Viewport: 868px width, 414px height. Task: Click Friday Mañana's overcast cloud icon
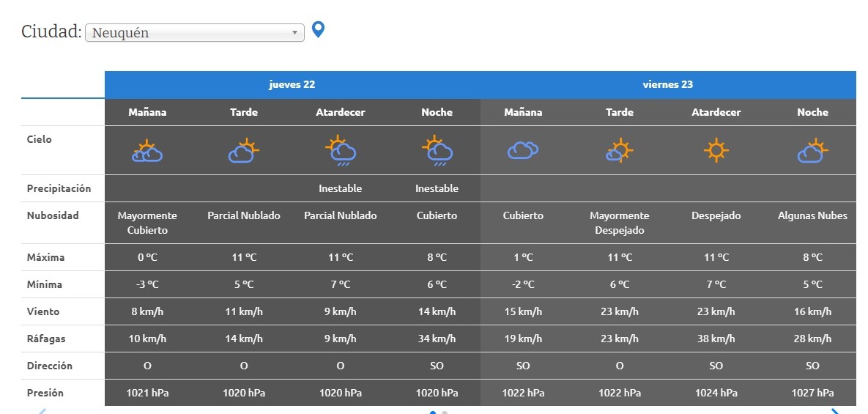pyautogui.click(x=523, y=150)
